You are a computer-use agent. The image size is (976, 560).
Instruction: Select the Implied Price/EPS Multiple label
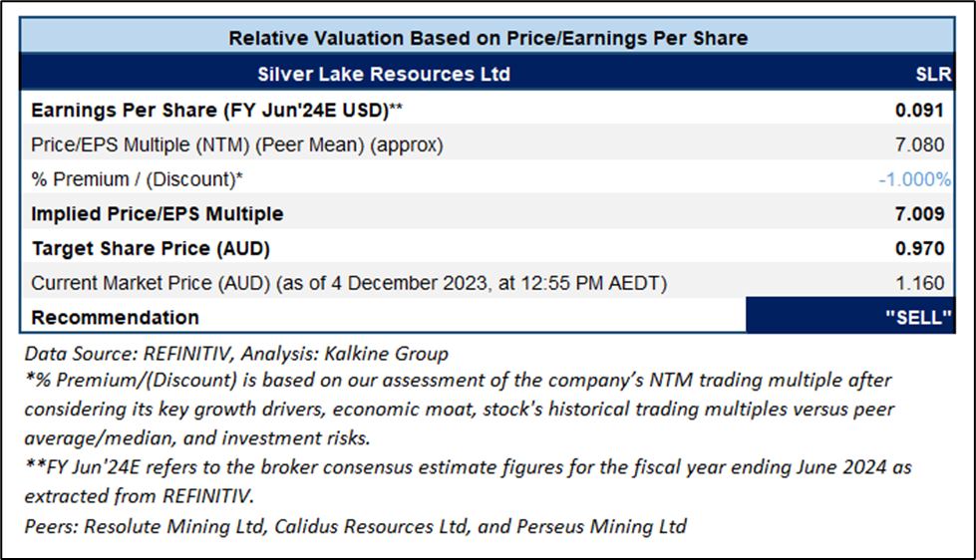[158, 214]
